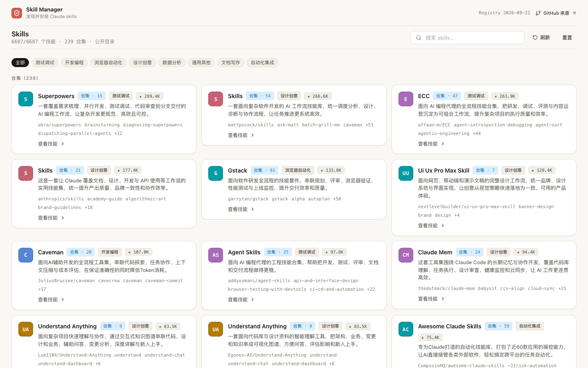Click the Awesome Claude Skills title
Image resolution: width=588 pixels, height=368 pixels.
click(x=450, y=326)
